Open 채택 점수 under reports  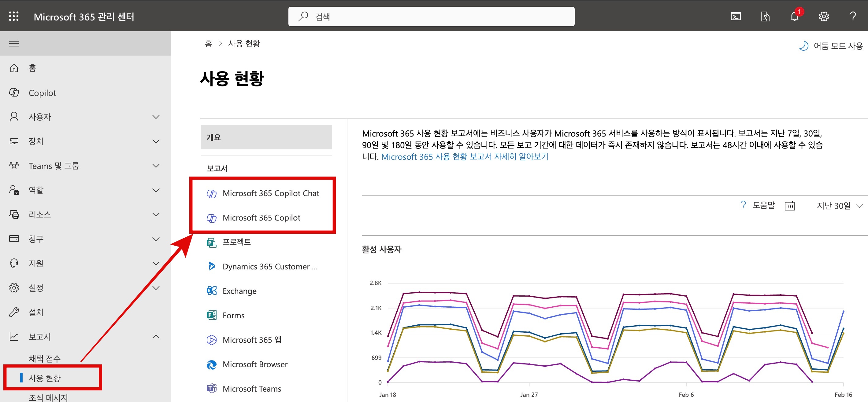coord(44,358)
